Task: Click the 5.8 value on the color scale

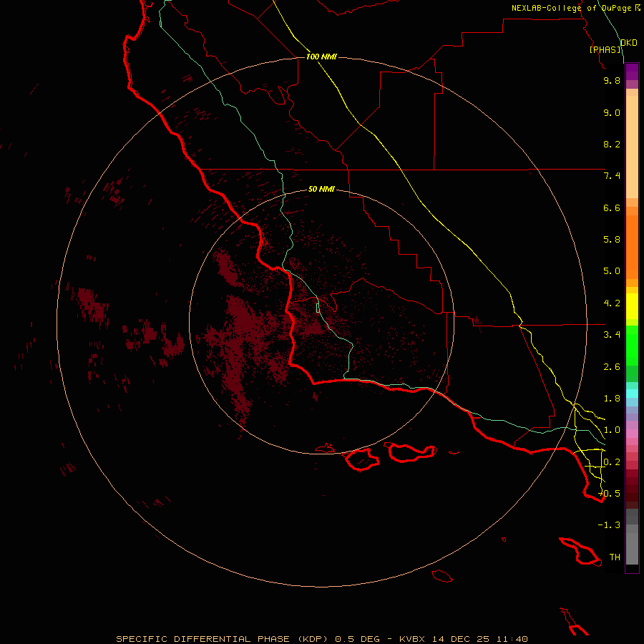Action: pos(612,240)
